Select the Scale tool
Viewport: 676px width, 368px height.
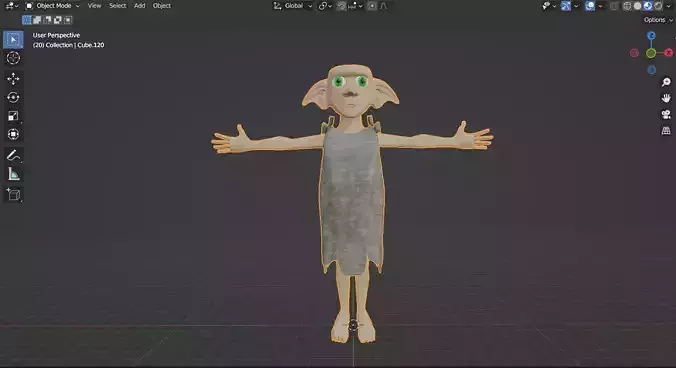(x=13, y=116)
